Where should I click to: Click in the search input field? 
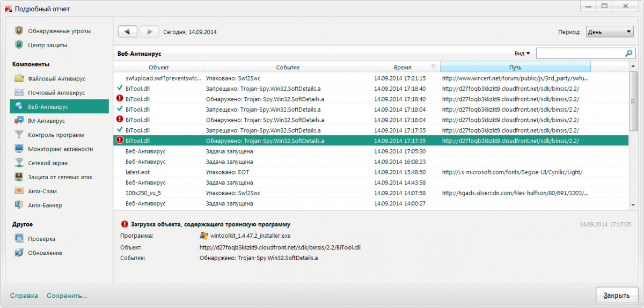coord(580,53)
